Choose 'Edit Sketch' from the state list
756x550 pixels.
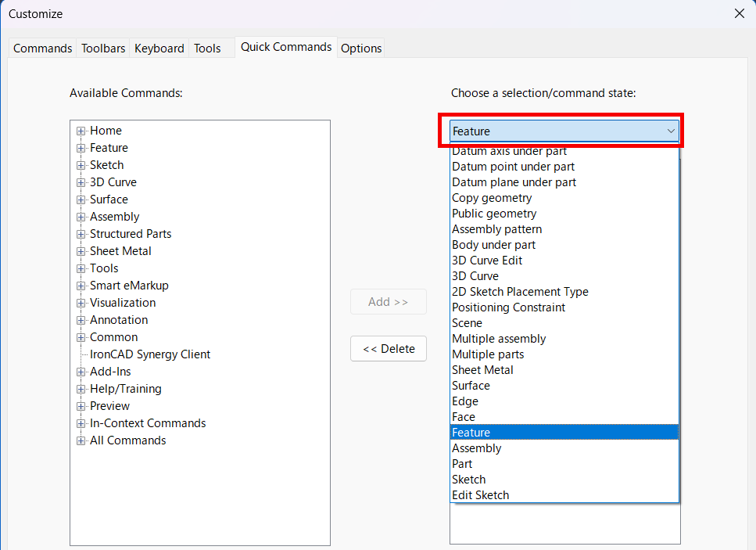pyautogui.click(x=564, y=495)
